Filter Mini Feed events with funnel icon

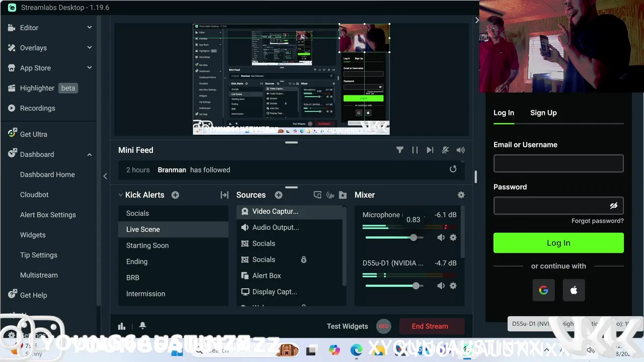pos(399,150)
